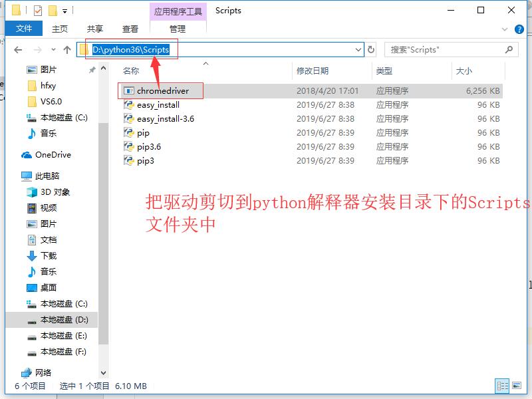Select 本地磁盘 (F:) drive
This screenshot has width=532, height=399.
[x=57, y=352]
